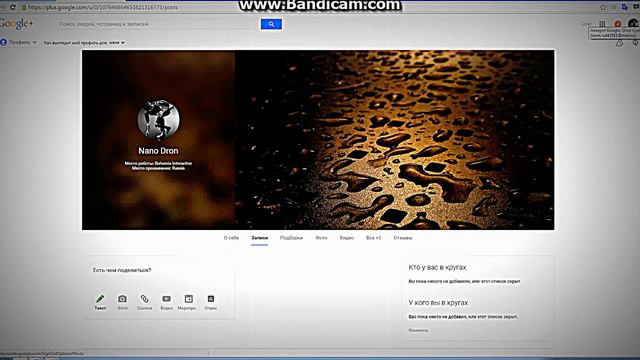The height and width of the screenshot is (360, 640).
Task: Click the blue search magnifier button
Action: click(x=271, y=24)
